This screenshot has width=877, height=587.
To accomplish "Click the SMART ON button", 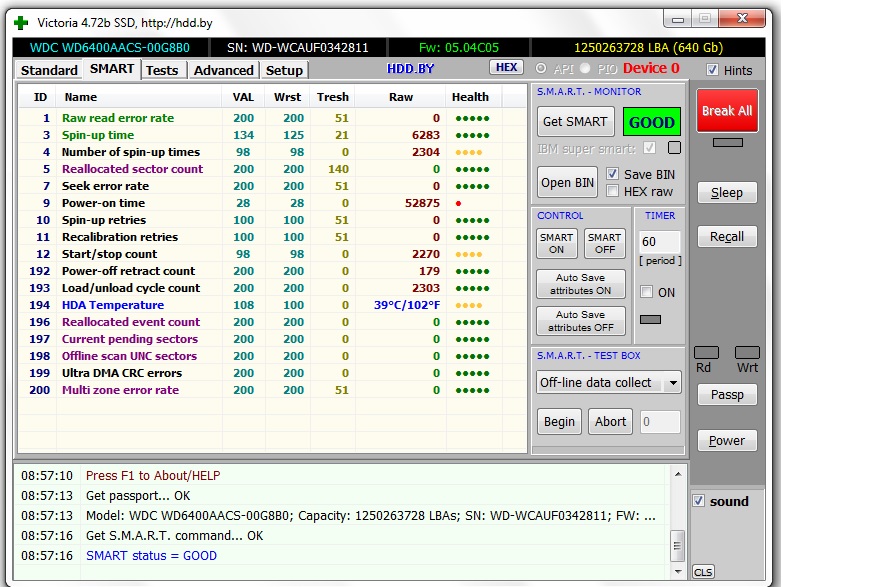I will pyautogui.click(x=557, y=243).
